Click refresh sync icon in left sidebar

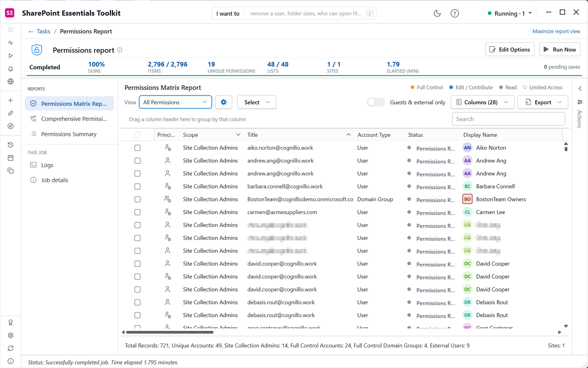click(x=11, y=348)
